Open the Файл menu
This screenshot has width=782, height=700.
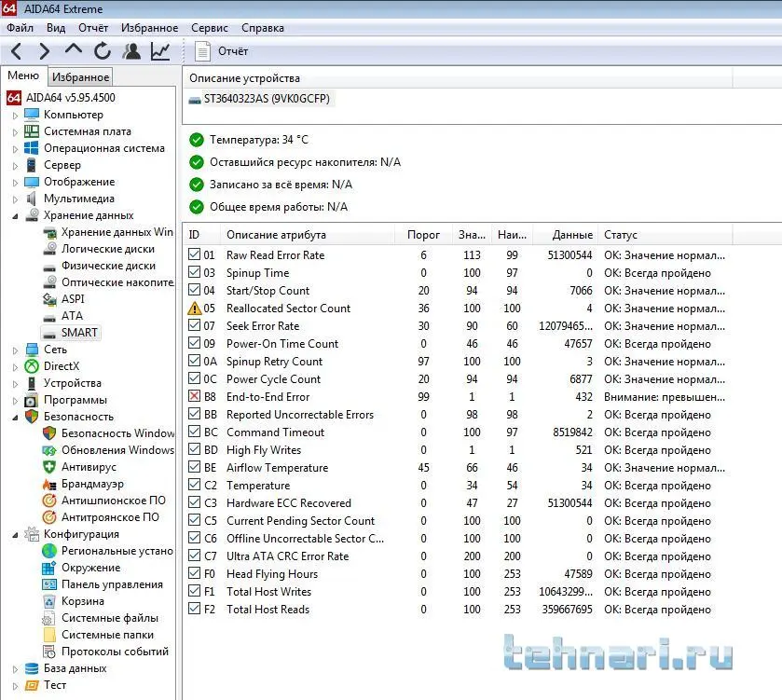(20, 28)
